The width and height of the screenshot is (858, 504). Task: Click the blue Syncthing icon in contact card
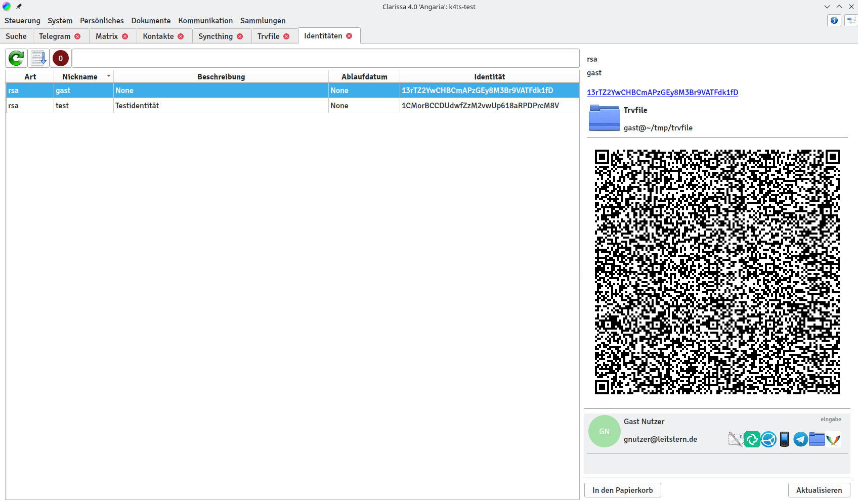(x=768, y=439)
